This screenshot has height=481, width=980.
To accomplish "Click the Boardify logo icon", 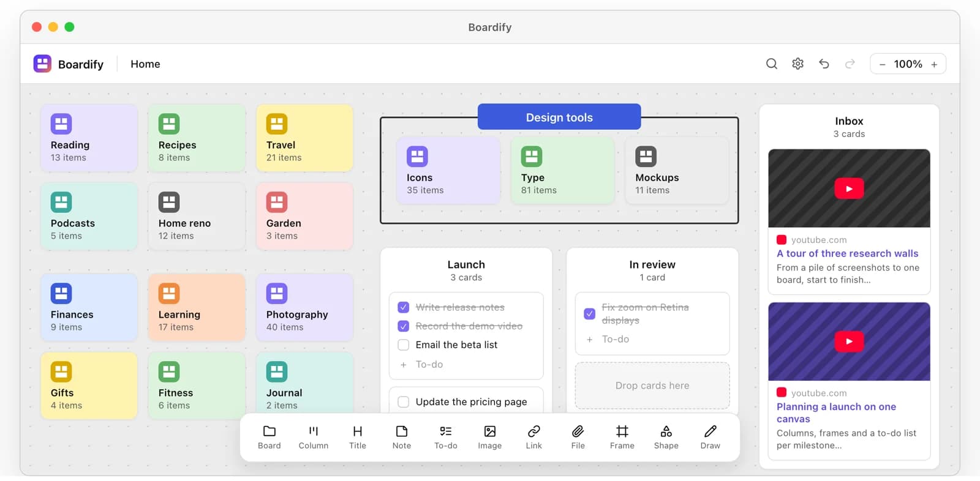I will coord(42,64).
